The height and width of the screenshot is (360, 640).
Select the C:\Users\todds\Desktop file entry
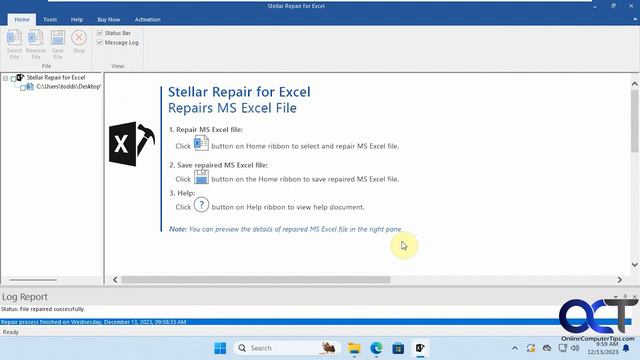pos(68,87)
